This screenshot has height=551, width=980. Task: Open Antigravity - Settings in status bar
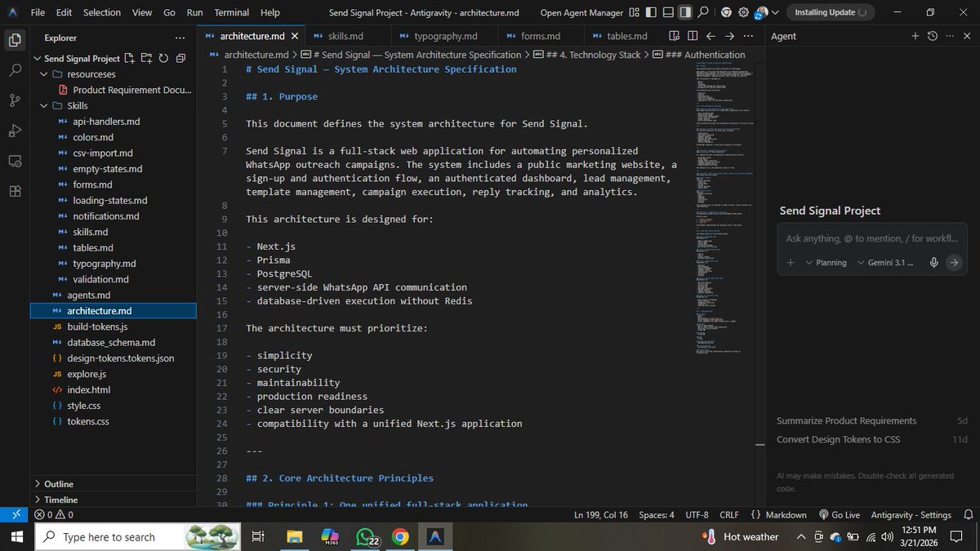911,514
